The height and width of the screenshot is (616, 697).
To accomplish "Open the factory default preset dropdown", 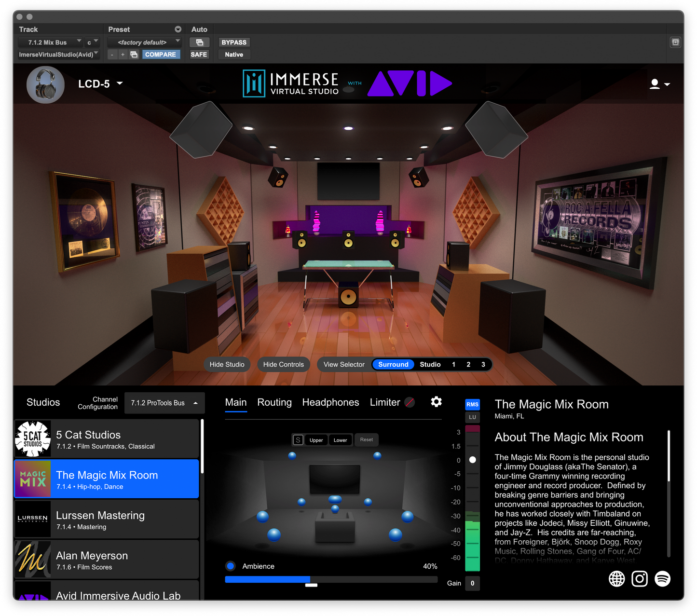I will click(x=144, y=42).
